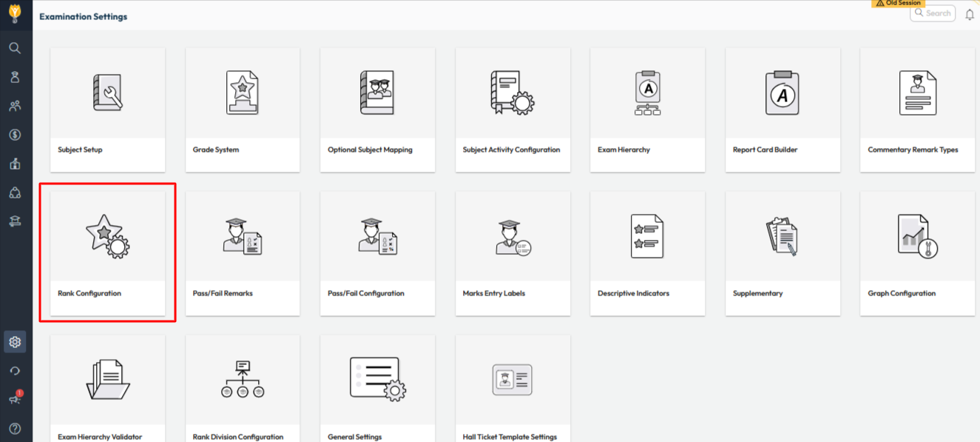Open the Graph Configuration tile
The image size is (980, 442).
click(917, 253)
